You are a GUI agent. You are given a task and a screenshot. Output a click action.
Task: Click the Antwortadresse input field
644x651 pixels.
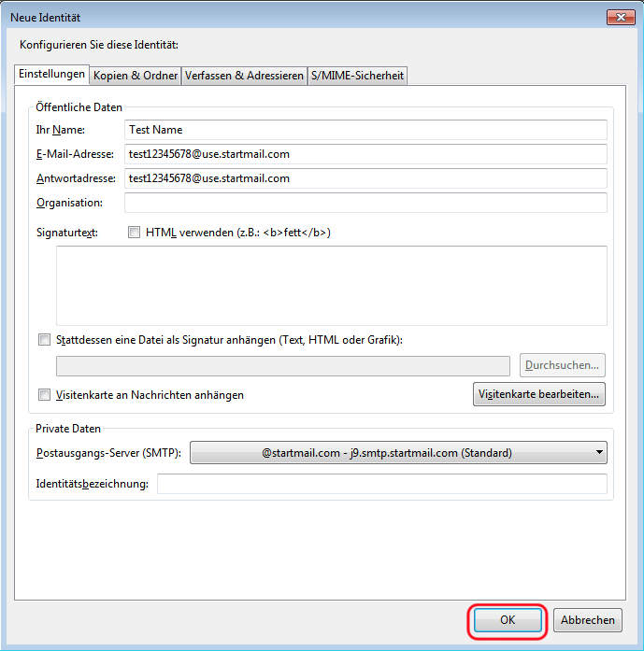pos(365,178)
